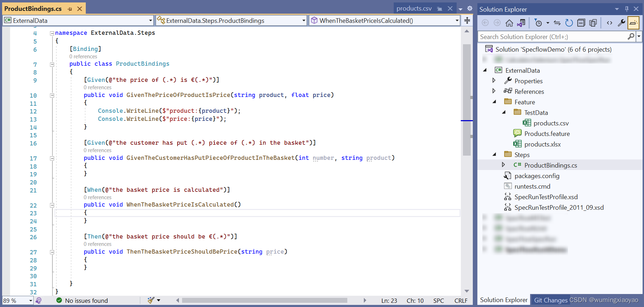Select the Solution Explorer bottom tab
Image resolution: width=644 pixels, height=307 pixels.
(504, 300)
